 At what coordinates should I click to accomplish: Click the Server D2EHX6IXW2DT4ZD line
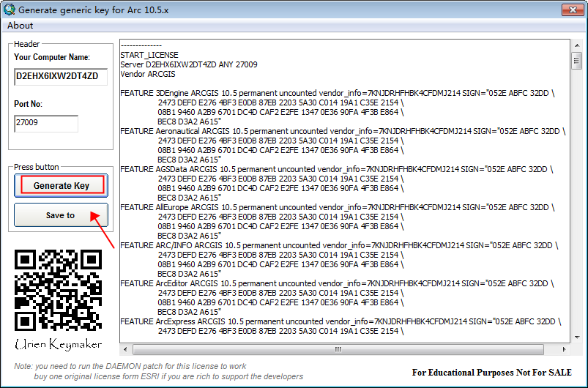tap(189, 64)
